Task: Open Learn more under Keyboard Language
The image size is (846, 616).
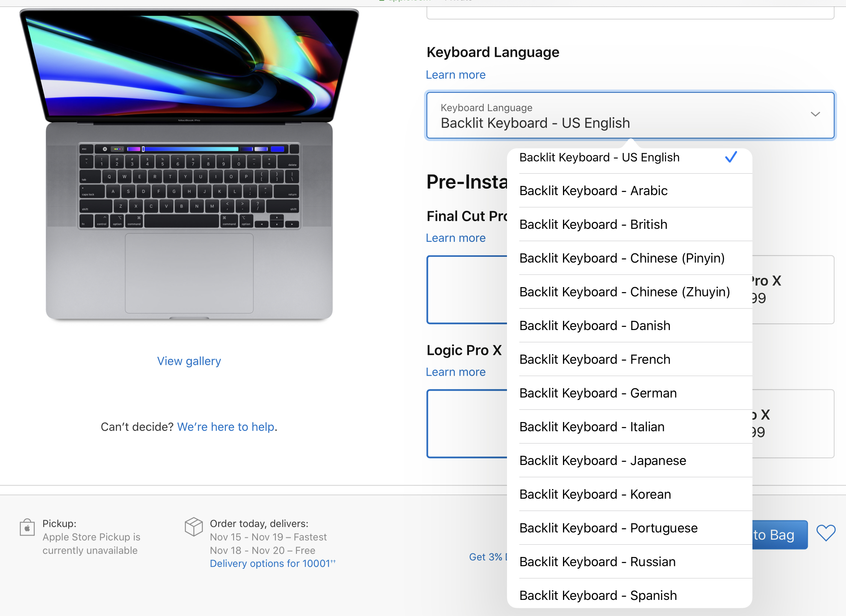Action: tap(456, 75)
